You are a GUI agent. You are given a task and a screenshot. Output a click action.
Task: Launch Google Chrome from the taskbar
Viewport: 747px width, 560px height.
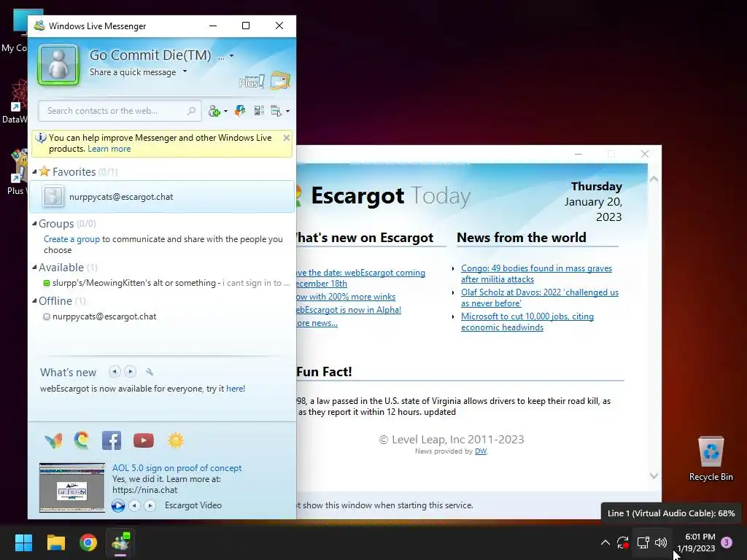pyautogui.click(x=88, y=542)
